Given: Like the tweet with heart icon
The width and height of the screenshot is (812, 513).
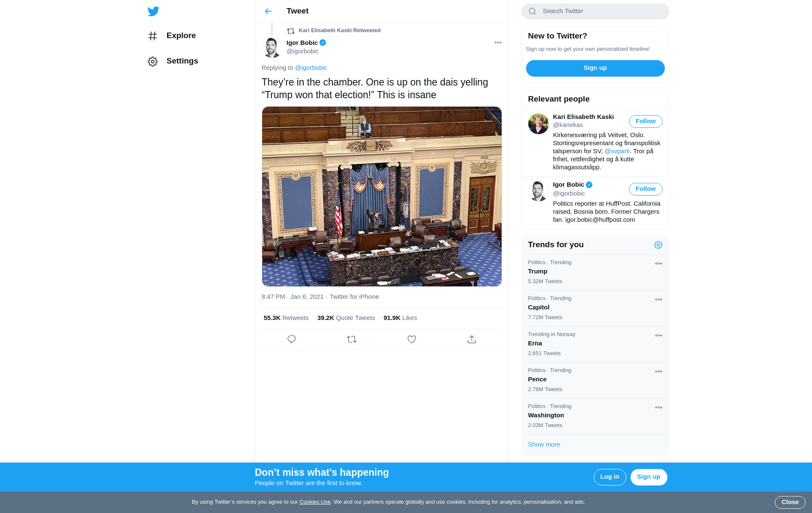Looking at the screenshot, I should click(x=411, y=339).
